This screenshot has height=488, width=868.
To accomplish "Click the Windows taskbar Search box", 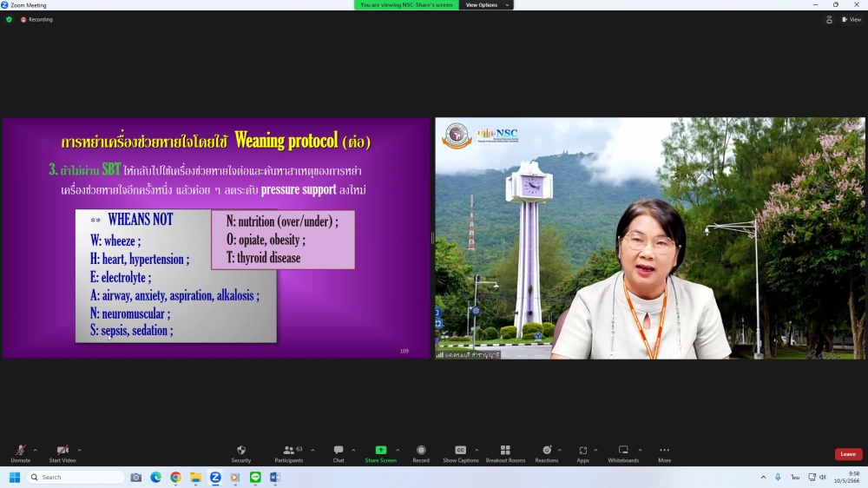I will coord(76,478).
